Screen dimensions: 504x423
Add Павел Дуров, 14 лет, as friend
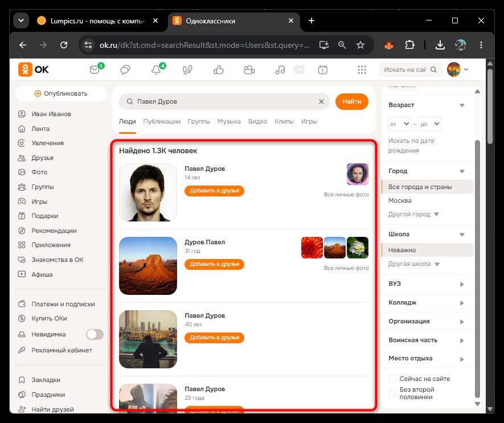coord(214,191)
